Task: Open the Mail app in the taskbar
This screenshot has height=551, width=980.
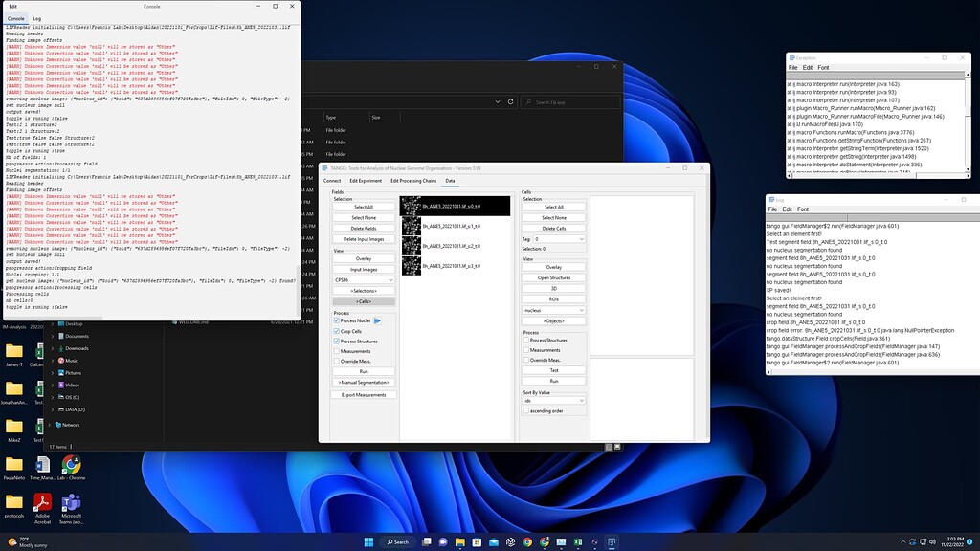Action: pos(494,541)
